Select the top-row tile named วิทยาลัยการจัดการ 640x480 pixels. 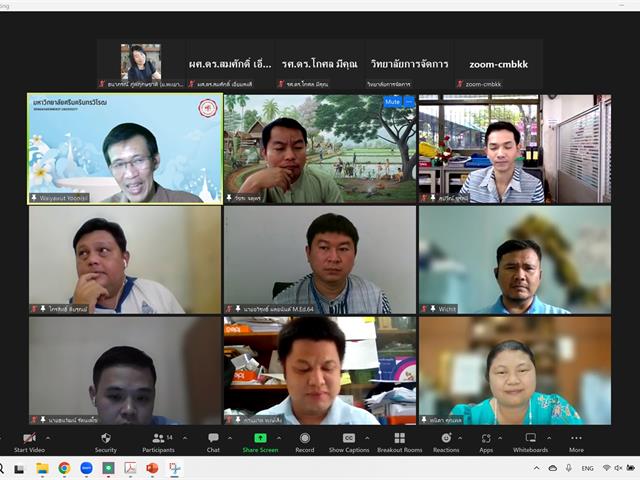click(409, 64)
